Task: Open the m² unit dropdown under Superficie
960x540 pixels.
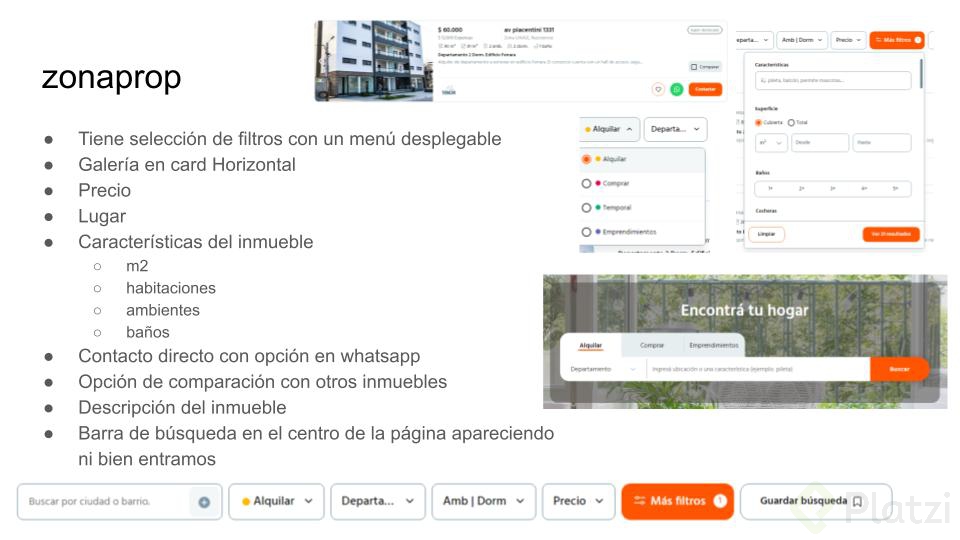Action: coord(771,143)
